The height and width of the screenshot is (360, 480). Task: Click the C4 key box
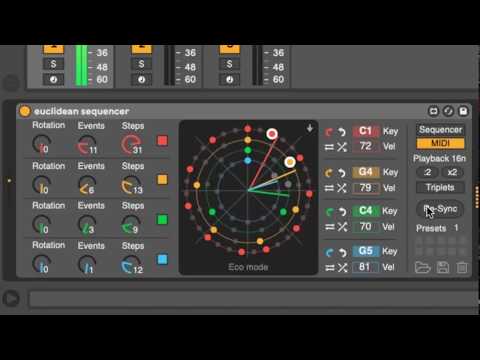(366, 211)
